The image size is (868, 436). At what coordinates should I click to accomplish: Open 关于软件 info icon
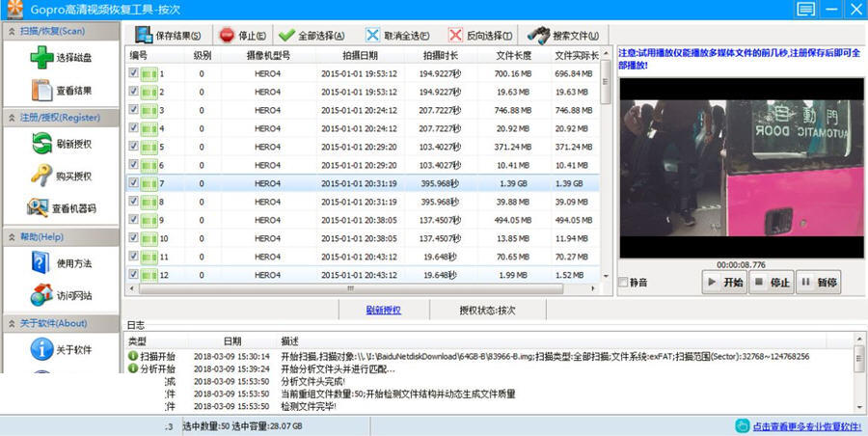click(42, 349)
